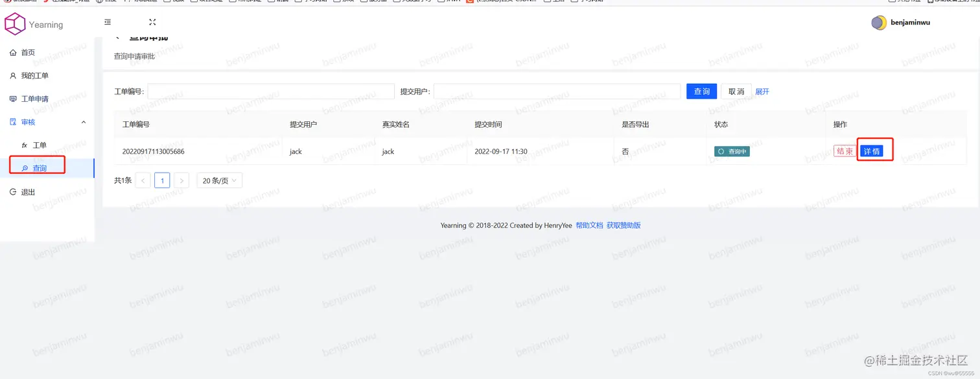Expand more search filters via 展开
Screen dimensions: 980x379
[x=762, y=92]
